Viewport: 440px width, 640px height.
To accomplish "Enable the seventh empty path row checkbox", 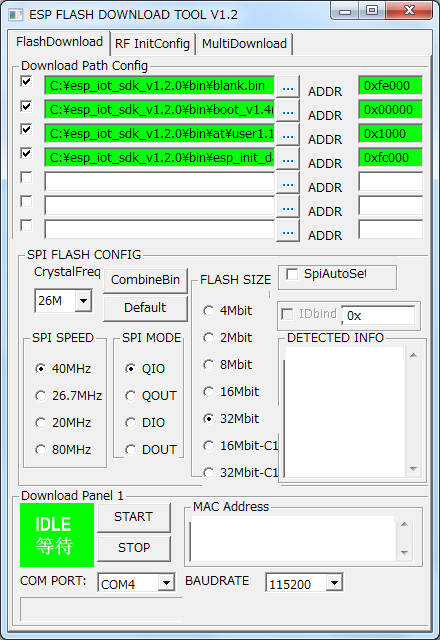I will (x=26, y=225).
